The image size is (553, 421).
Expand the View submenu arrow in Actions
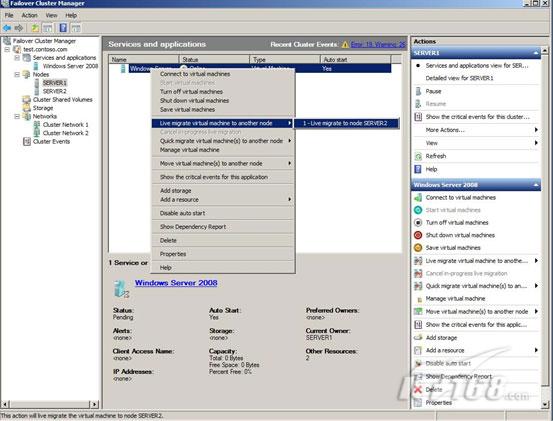pyautogui.click(x=536, y=143)
